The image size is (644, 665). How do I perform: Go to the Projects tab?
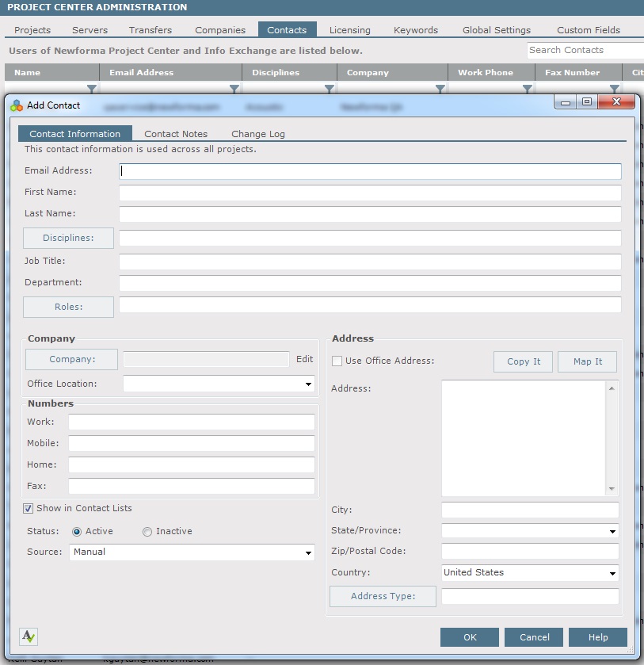tap(32, 30)
